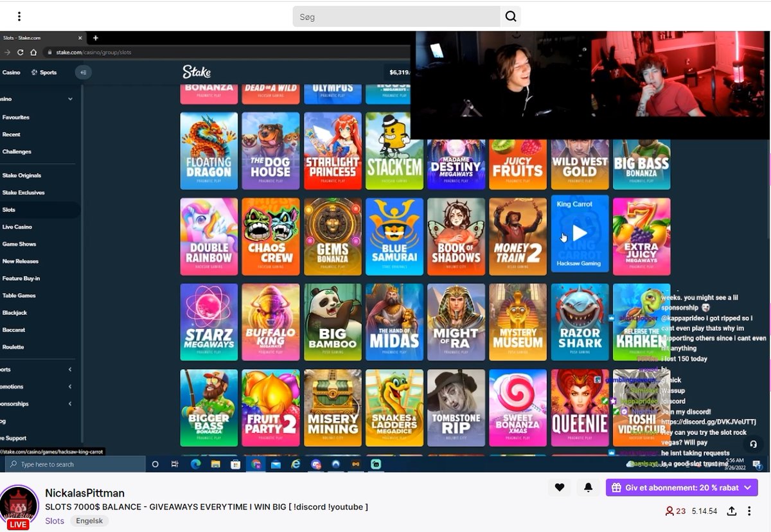Open The Dog House slot thumbnail

[x=270, y=151]
